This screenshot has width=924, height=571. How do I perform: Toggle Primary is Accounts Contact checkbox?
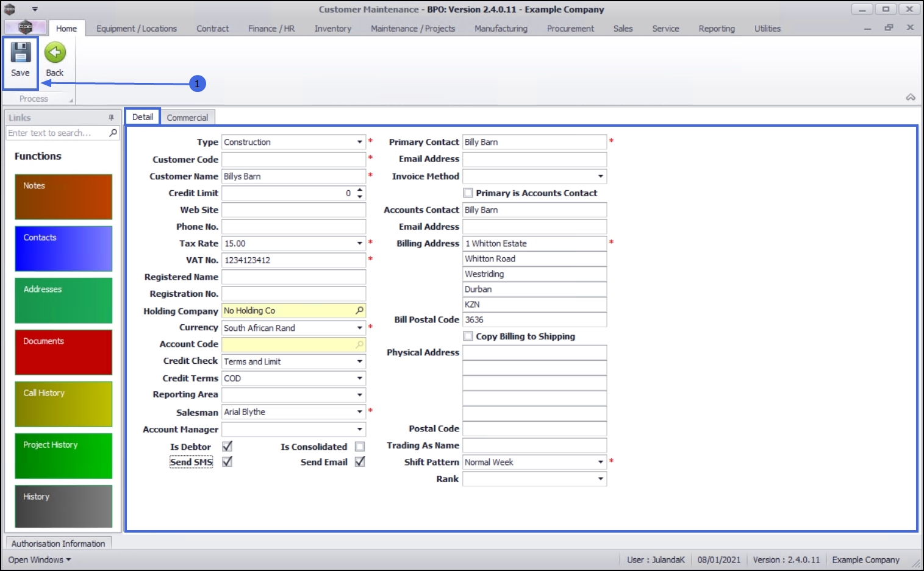[468, 193]
